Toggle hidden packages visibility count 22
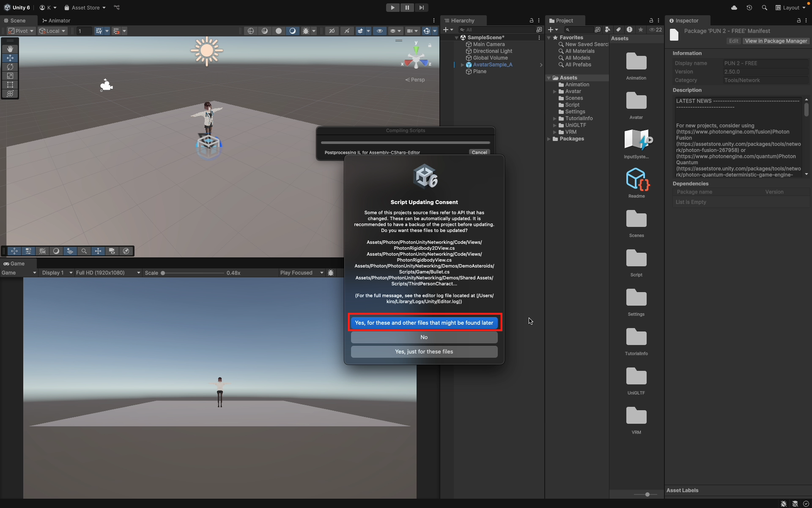This screenshot has height=508, width=812. tap(656, 30)
